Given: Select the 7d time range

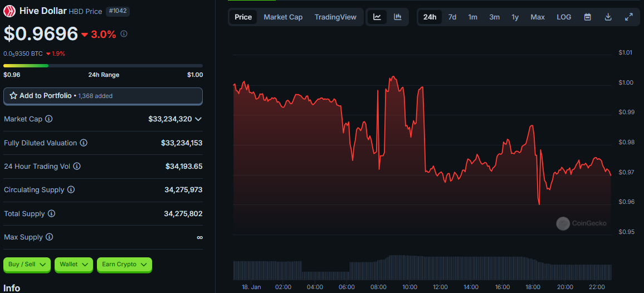Looking at the screenshot, I should click(452, 17).
